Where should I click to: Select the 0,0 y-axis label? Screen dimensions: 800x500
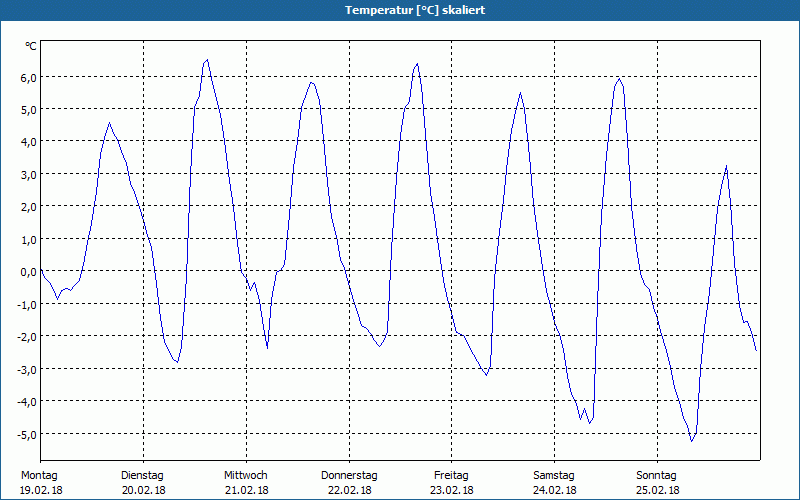click(x=28, y=272)
